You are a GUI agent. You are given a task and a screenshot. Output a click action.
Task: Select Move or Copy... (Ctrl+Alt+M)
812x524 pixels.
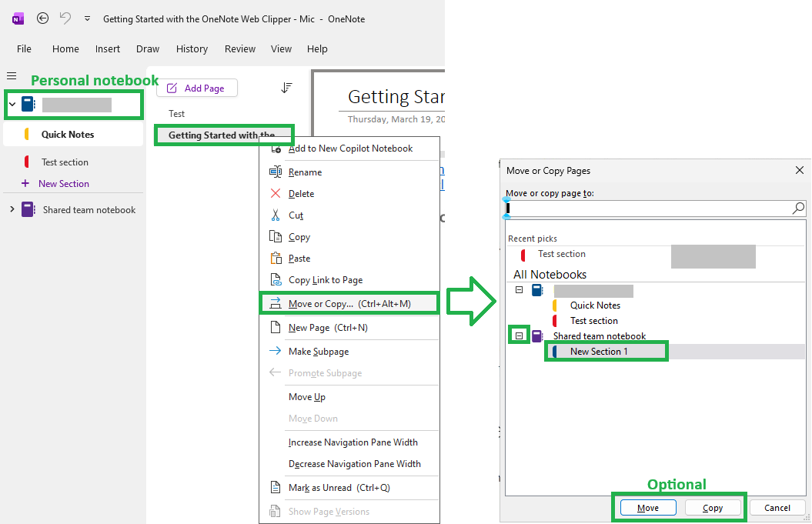tap(349, 303)
